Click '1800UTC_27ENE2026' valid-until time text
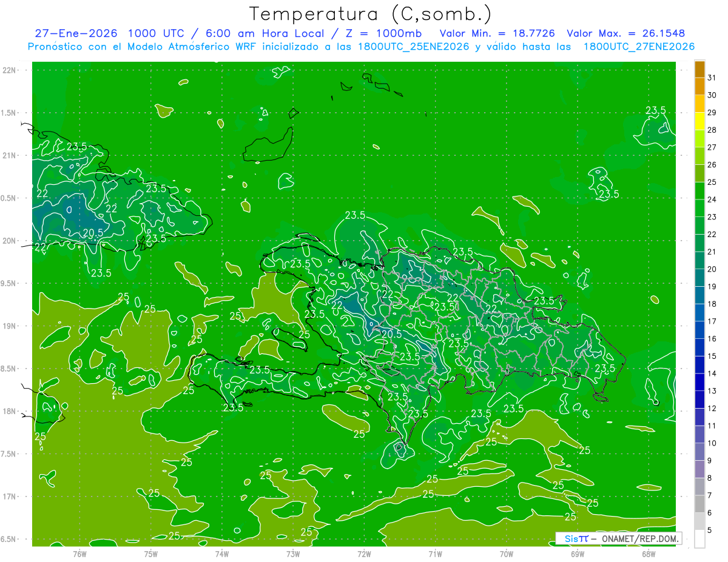The width and height of the screenshot is (728, 562). pyautogui.click(x=638, y=47)
